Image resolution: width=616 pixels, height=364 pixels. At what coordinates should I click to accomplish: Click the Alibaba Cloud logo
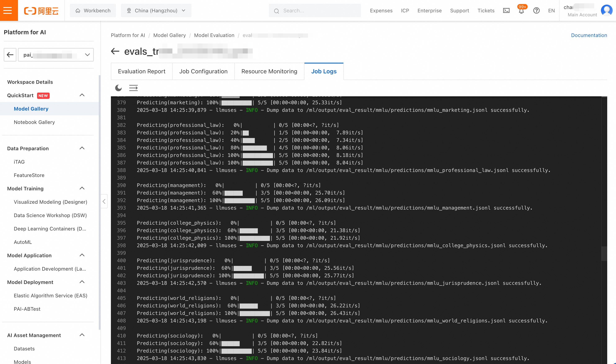pyautogui.click(x=41, y=10)
